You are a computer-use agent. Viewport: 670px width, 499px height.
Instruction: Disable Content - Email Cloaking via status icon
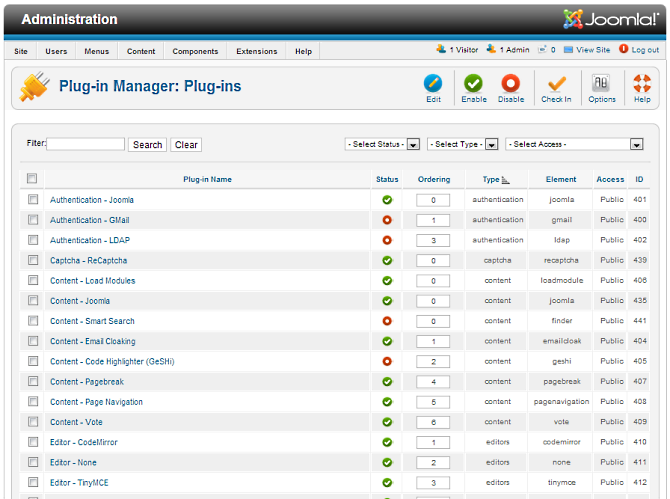(387, 341)
